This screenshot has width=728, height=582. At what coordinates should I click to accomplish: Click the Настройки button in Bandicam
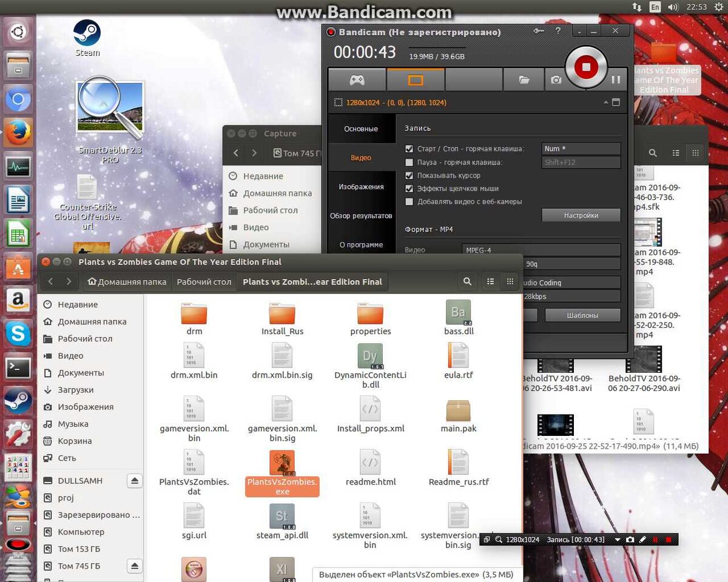pos(581,215)
